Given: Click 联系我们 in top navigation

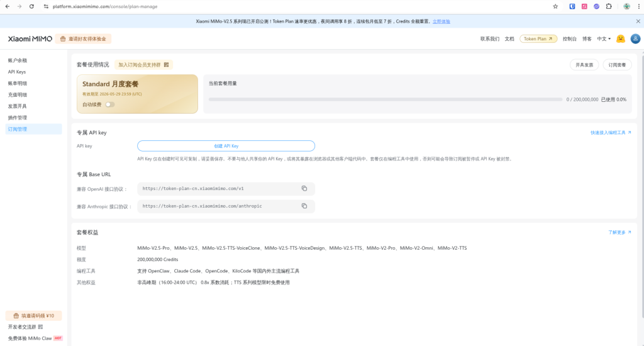Looking at the screenshot, I should tap(489, 38).
